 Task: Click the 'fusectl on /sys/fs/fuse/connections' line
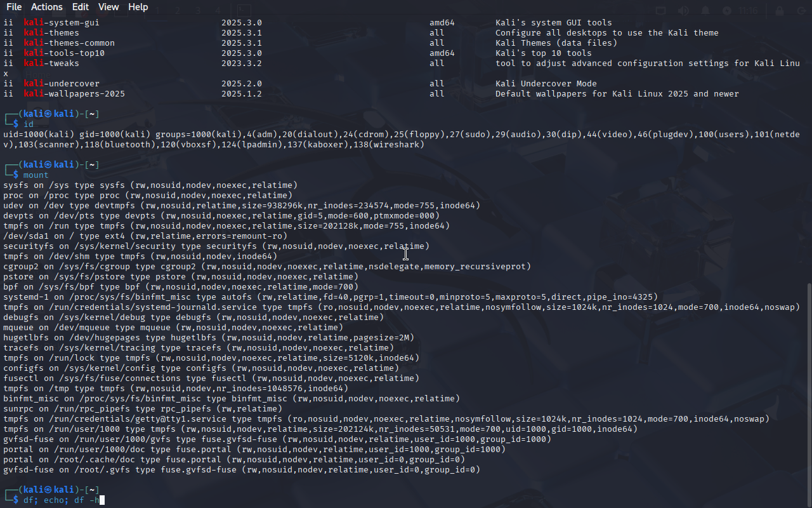[x=211, y=378]
